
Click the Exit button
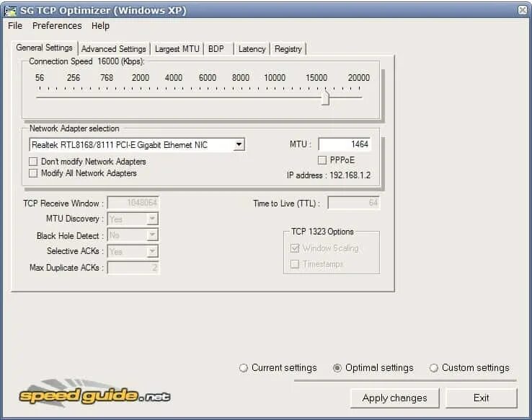(x=481, y=398)
